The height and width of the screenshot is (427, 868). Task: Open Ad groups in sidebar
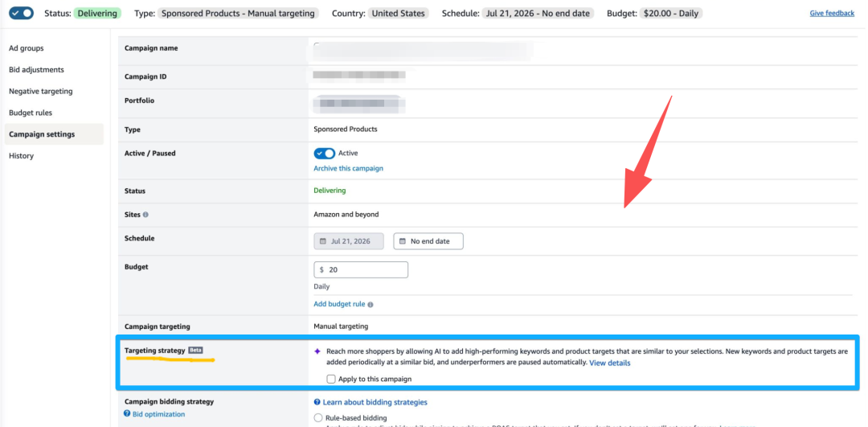(26, 48)
